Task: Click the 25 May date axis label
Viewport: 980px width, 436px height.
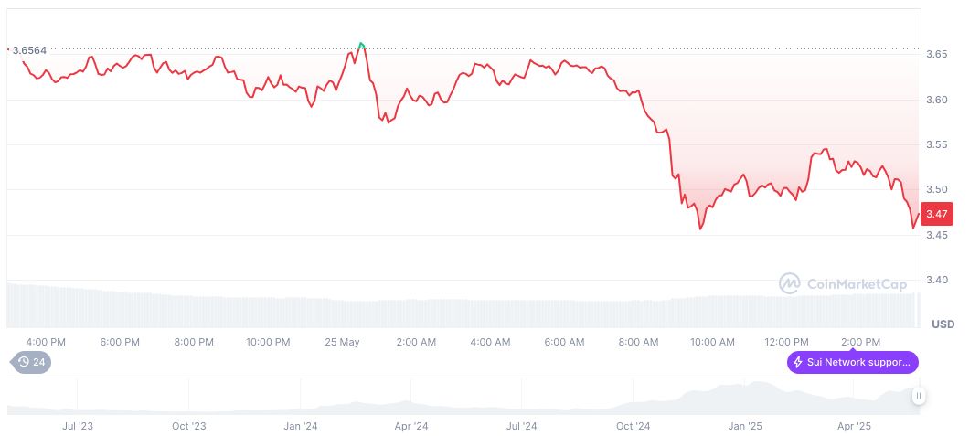Action: tap(342, 342)
